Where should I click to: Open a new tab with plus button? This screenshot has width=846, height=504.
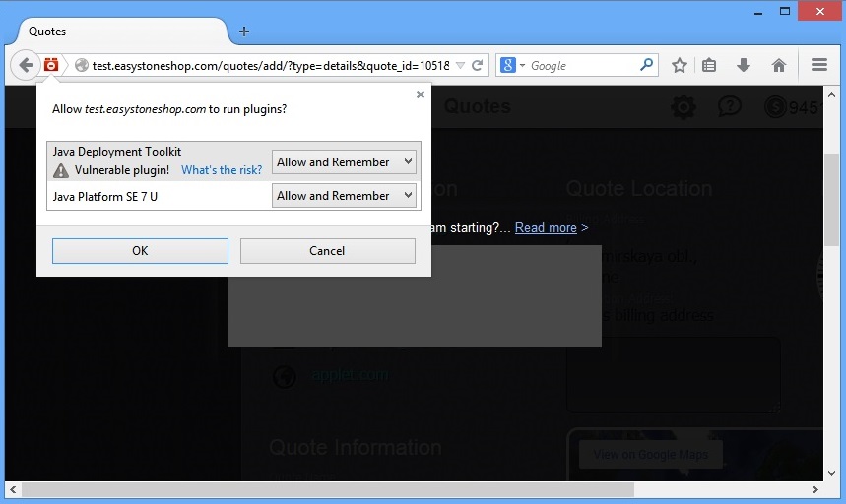pos(244,31)
